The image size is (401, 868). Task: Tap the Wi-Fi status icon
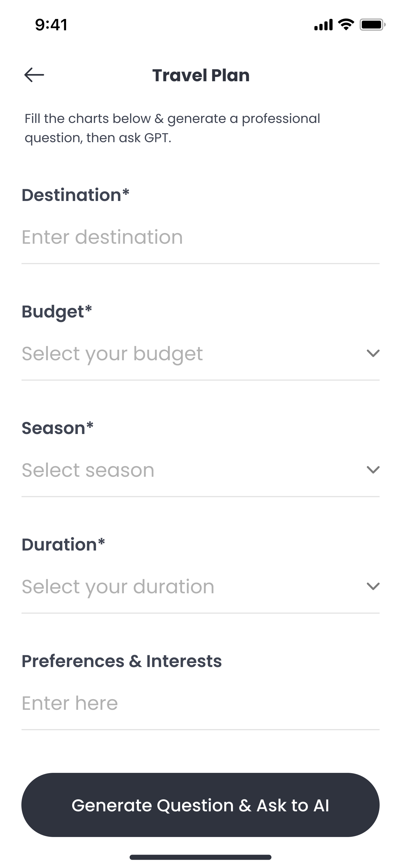[346, 25]
